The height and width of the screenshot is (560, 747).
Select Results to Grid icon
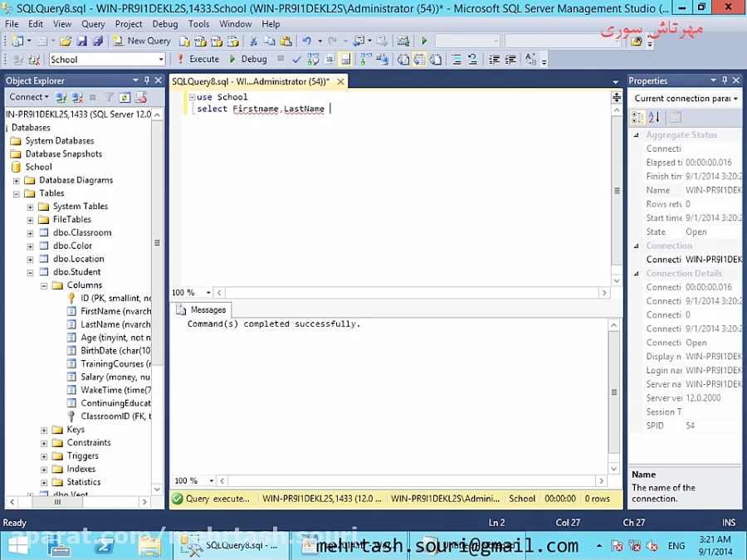pos(419,59)
